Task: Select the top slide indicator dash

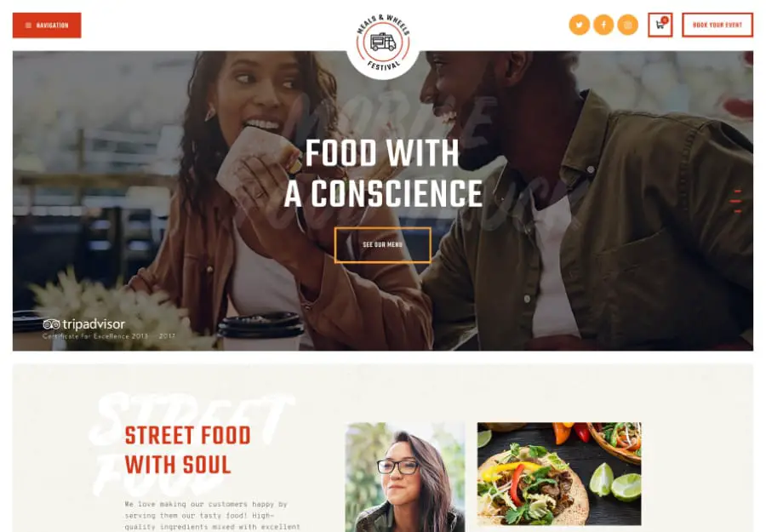Action: [738, 191]
